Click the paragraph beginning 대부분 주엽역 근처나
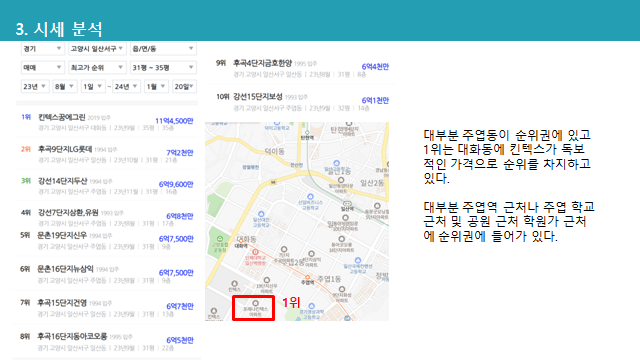Image resolution: width=640 pixels, height=360 pixels. (x=509, y=221)
